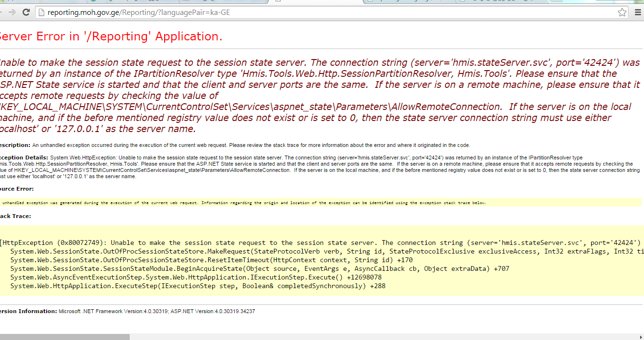
Task: Click the 'Exception Details:' label
Action: pos(24,158)
